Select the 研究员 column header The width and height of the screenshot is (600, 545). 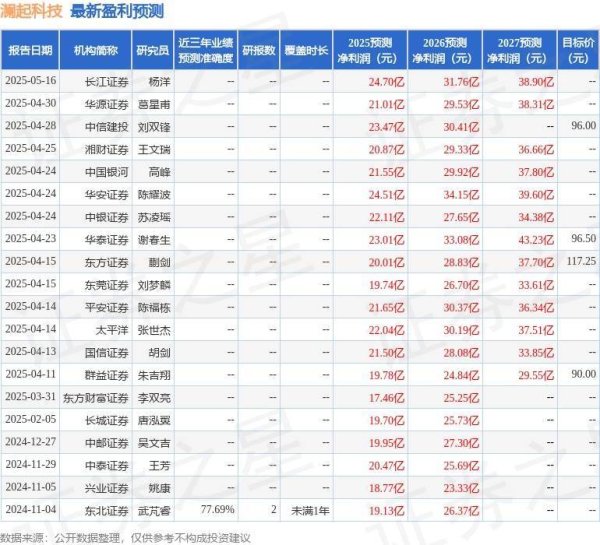pyautogui.click(x=153, y=51)
